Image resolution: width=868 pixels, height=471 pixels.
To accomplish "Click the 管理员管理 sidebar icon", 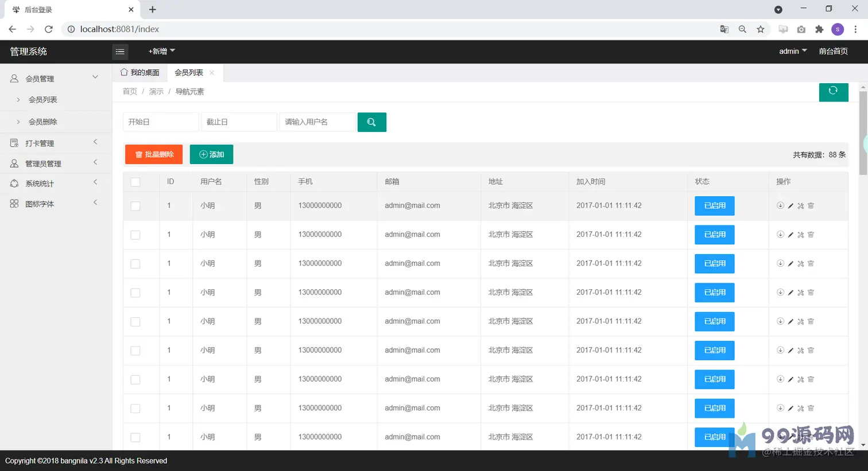I will [x=14, y=164].
